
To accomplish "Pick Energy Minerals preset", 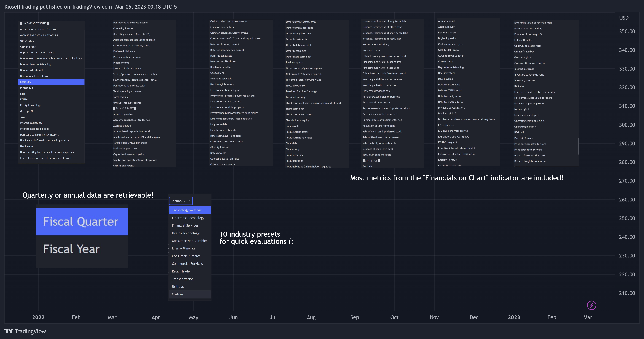I will (x=190, y=248).
